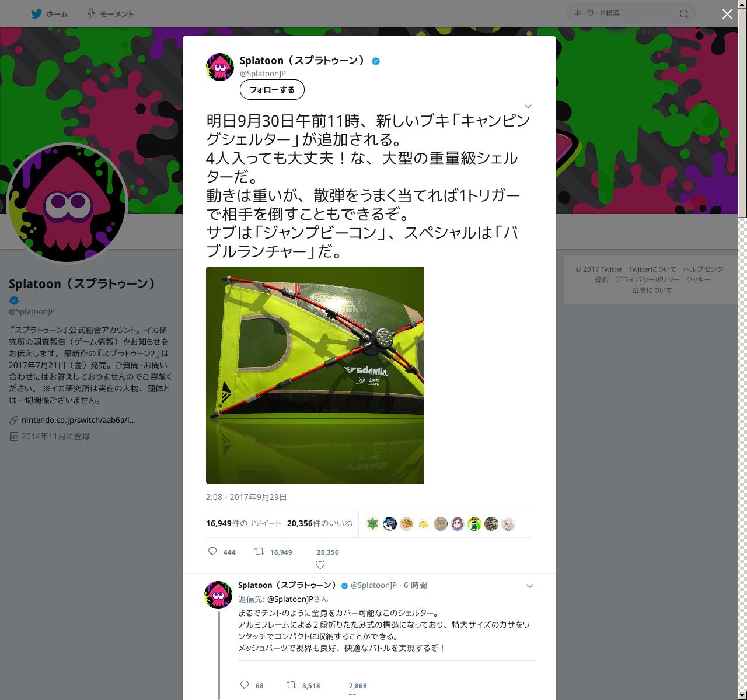Click the search magnifier icon
This screenshot has height=700, width=747.
pos(684,14)
